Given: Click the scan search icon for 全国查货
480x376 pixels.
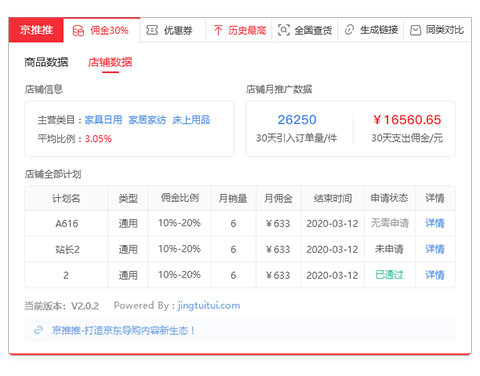Looking at the screenshot, I should (x=284, y=30).
